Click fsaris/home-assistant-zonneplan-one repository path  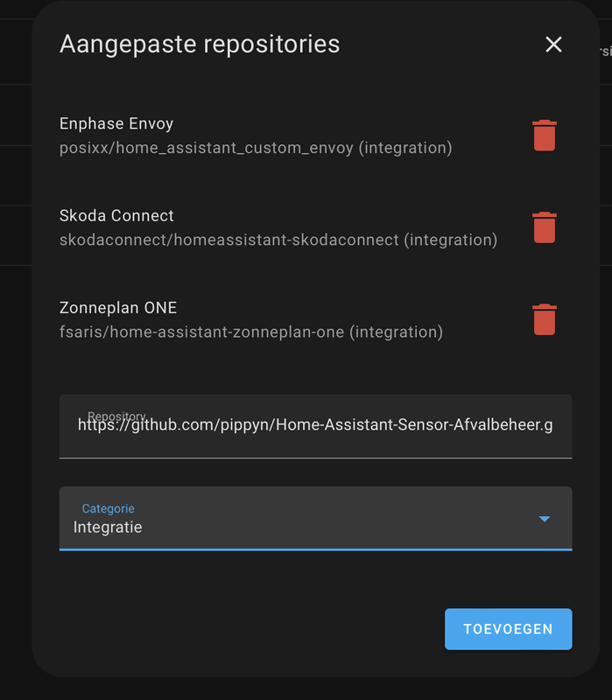pyautogui.click(x=250, y=332)
